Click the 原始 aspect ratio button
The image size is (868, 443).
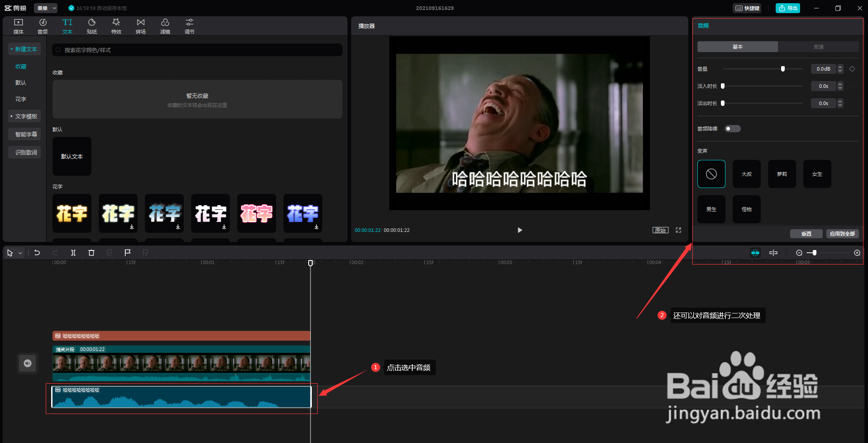click(660, 230)
